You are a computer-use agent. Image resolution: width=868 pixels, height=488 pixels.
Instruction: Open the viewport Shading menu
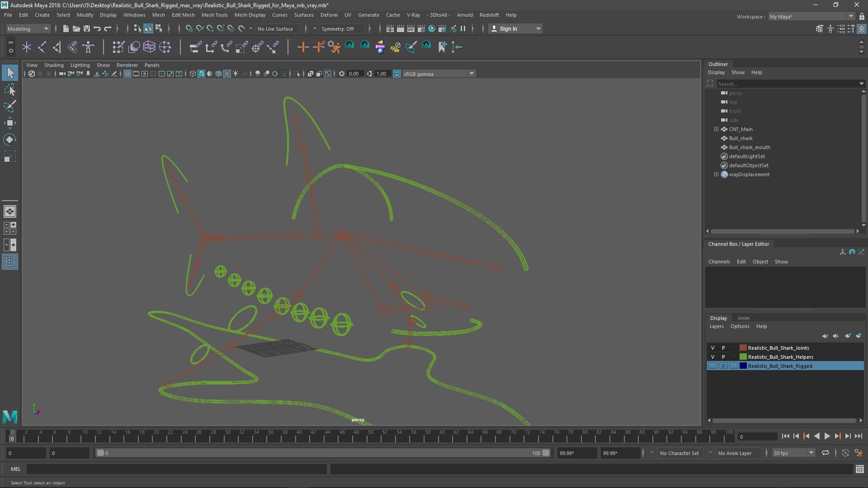(x=54, y=65)
